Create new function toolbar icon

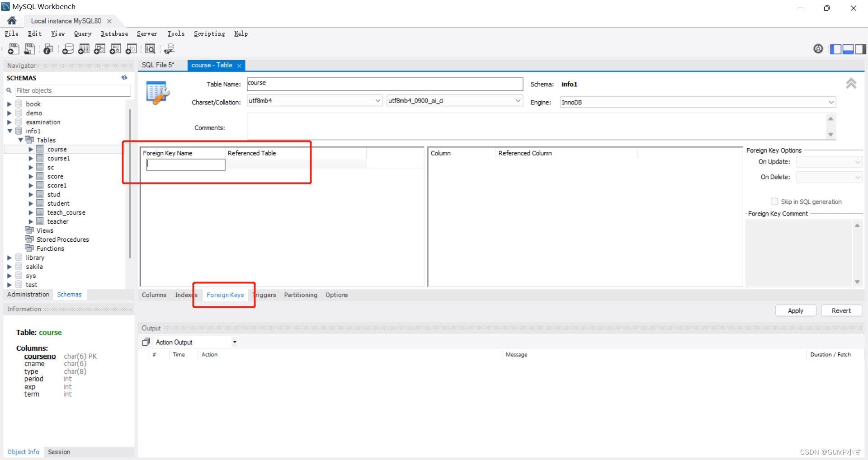click(131, 49)
